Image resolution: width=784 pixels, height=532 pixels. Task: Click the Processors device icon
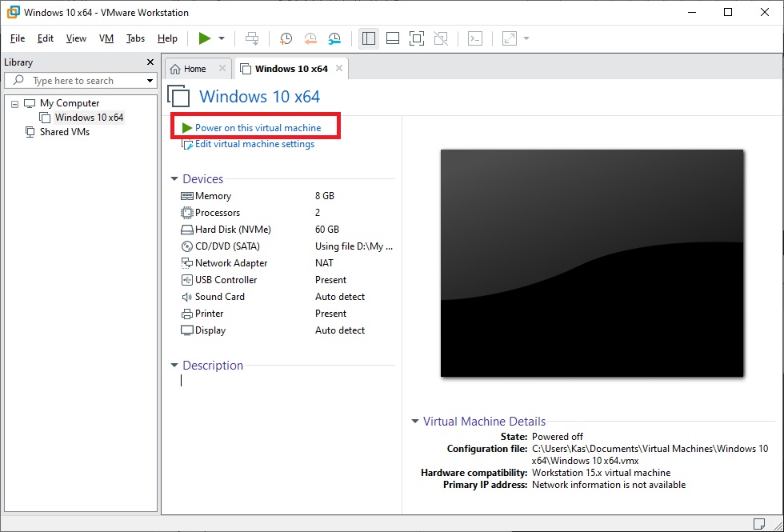click(187, 213)
